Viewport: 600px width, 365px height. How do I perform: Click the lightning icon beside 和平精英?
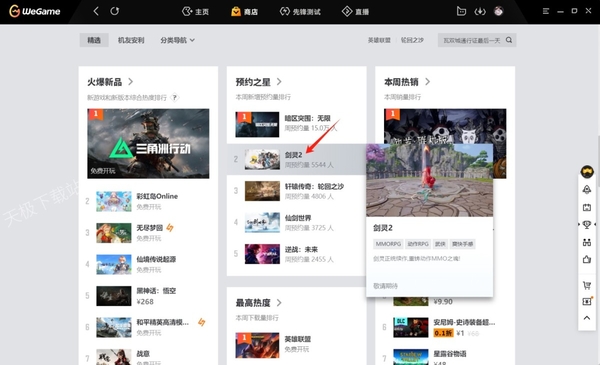click(202, 322)
